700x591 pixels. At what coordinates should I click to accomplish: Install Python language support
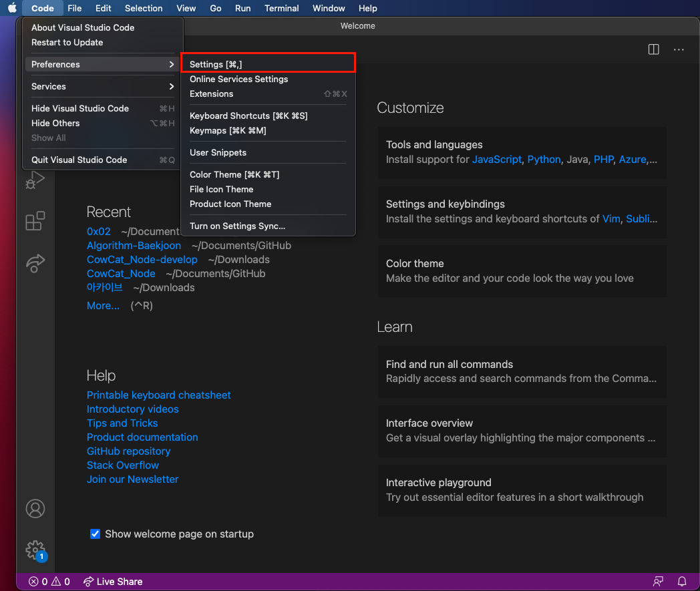coord(544,160)
